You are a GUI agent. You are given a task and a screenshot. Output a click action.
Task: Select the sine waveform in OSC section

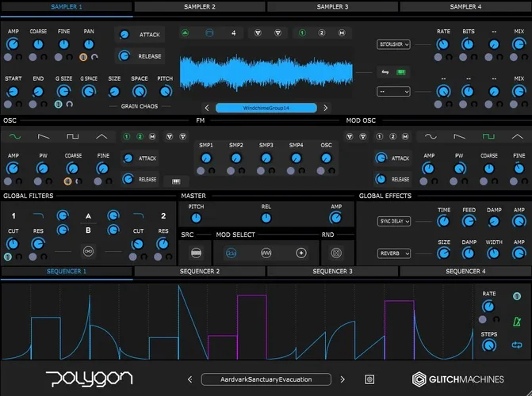click(13, 136)
